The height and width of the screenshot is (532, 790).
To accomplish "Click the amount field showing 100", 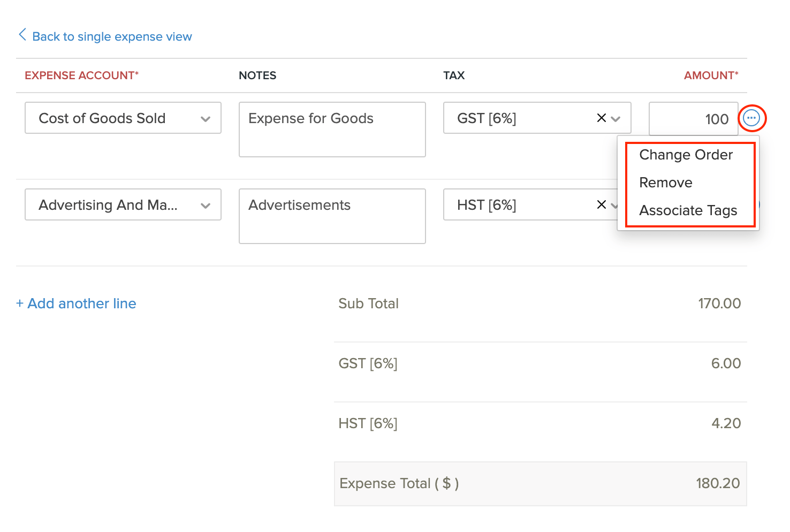I will pyautogui.click(x=693, y=119).
